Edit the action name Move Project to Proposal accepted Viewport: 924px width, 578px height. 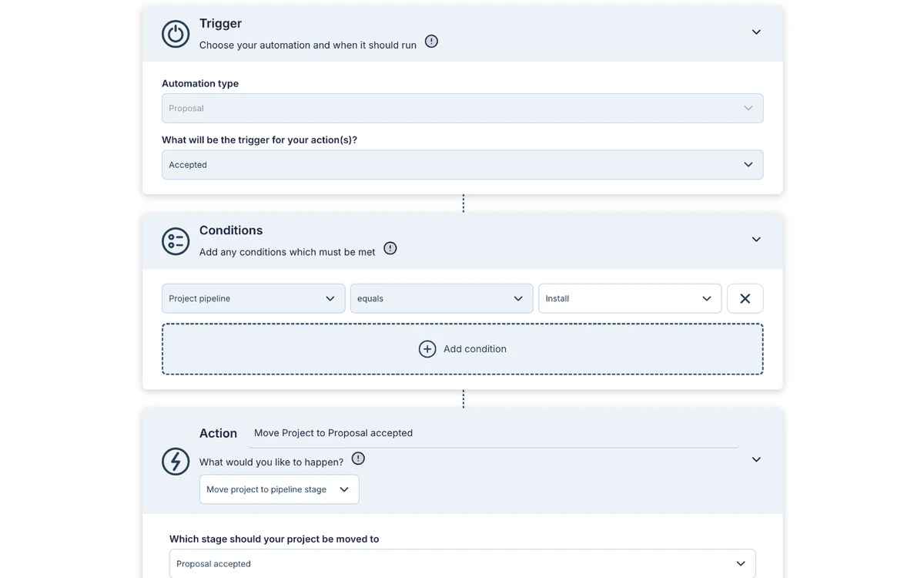(493, 433)
